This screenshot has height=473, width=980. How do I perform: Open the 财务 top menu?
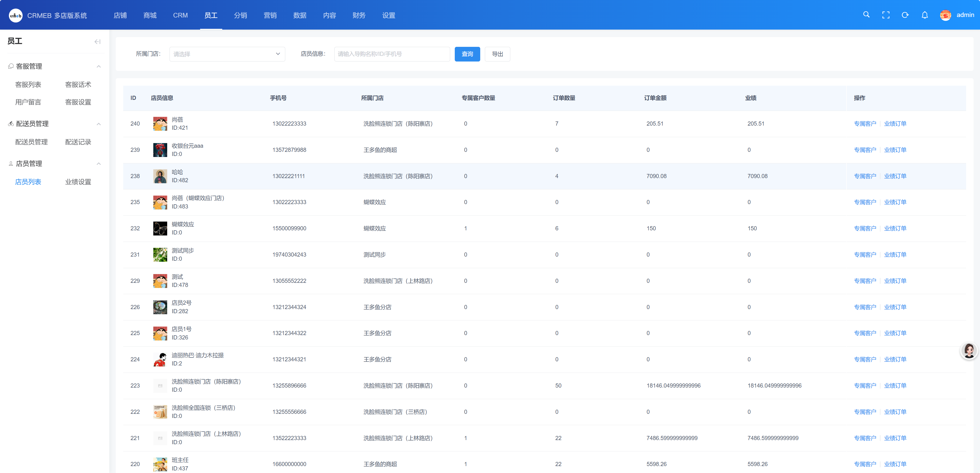tap(359, 15)
